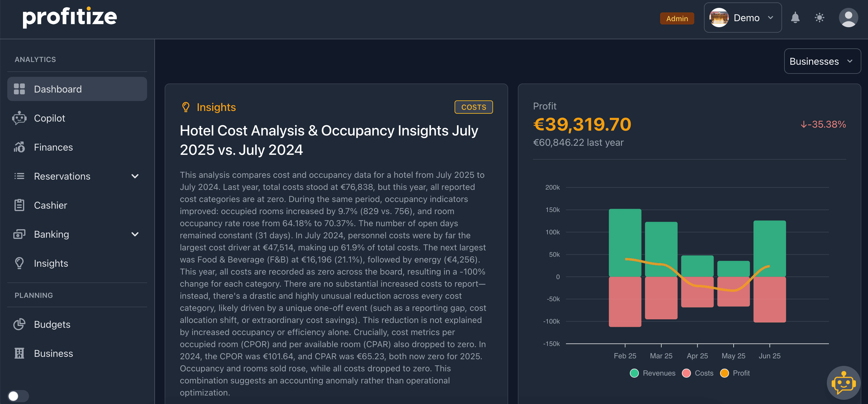The width and height of the screenshot is (868, 404).
Task: Click the Insights lightbulb sidebar icon
Action: (19, 263)
